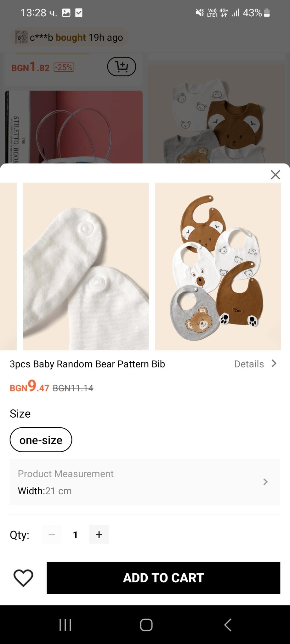Tap the add-to-cart icon near BGN1.82
The height and width of the screenshot is (644, 290).
[x=122, y=67]
